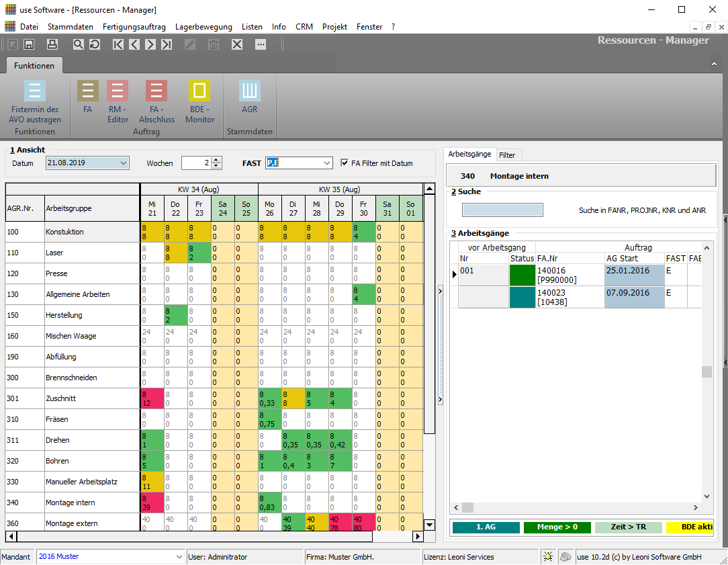Click the magnifier search icon
This screenshot has height=565, width=728.
pos(78,44)
